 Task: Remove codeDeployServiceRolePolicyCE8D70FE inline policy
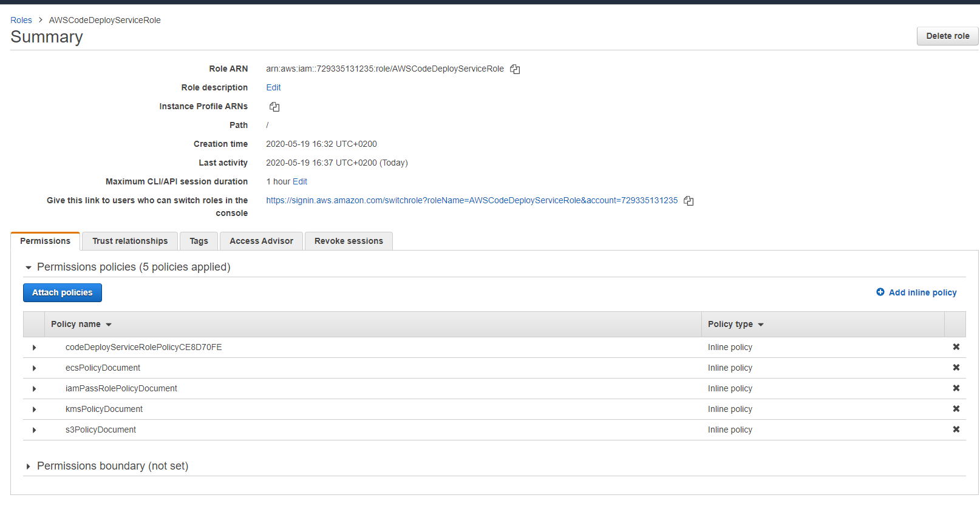956,347
